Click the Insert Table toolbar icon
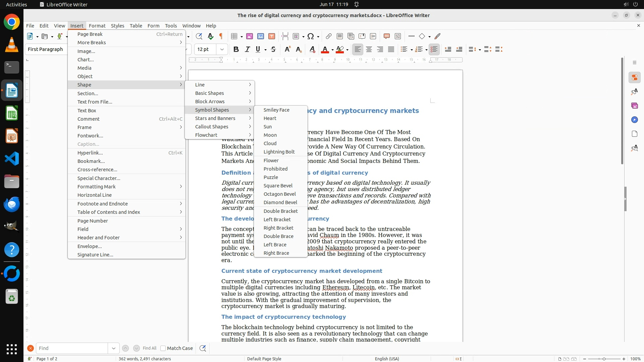 pos(234,36)
